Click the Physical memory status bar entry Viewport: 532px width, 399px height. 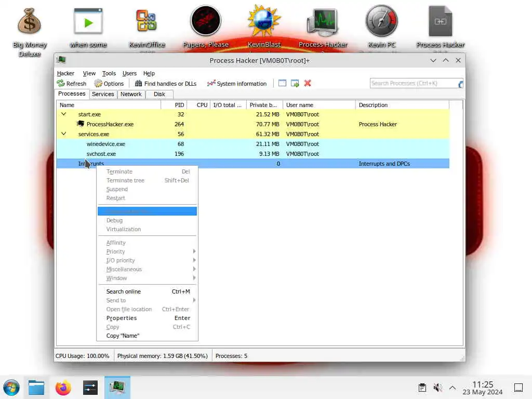162,356
